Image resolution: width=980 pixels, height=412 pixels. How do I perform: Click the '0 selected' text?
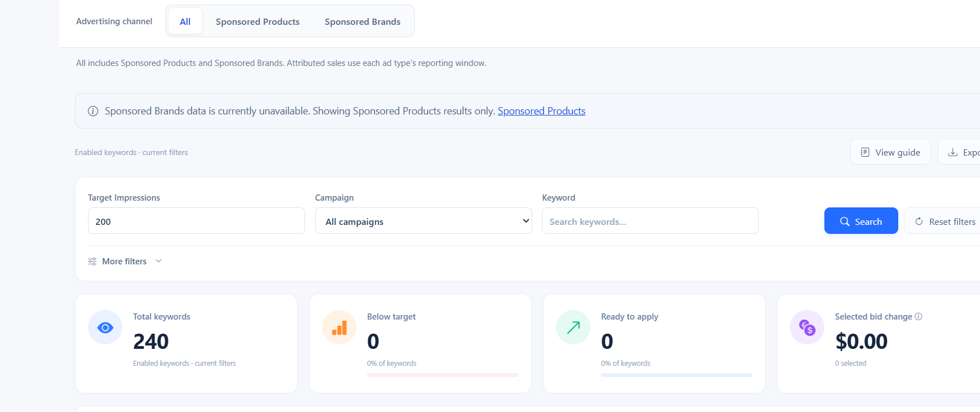(850, 364)
